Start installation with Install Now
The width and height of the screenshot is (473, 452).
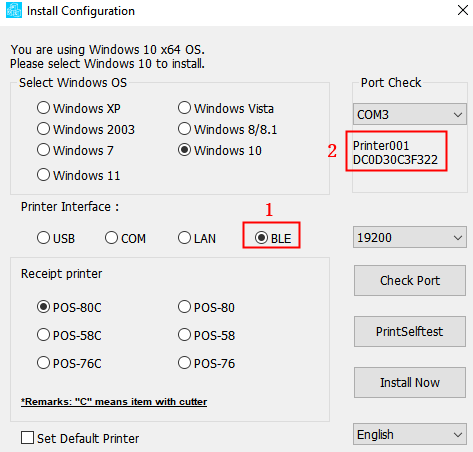(x=410, y=382)
